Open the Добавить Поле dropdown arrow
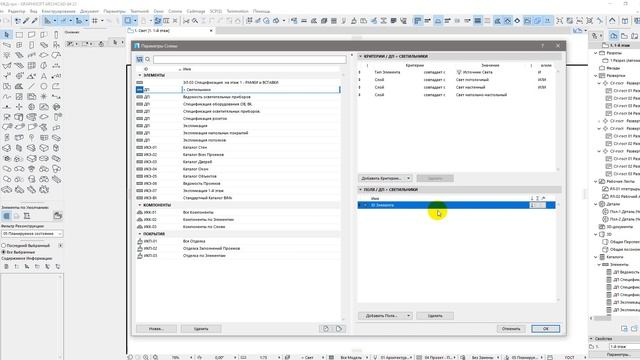640x360 pixels. point(408,316)
